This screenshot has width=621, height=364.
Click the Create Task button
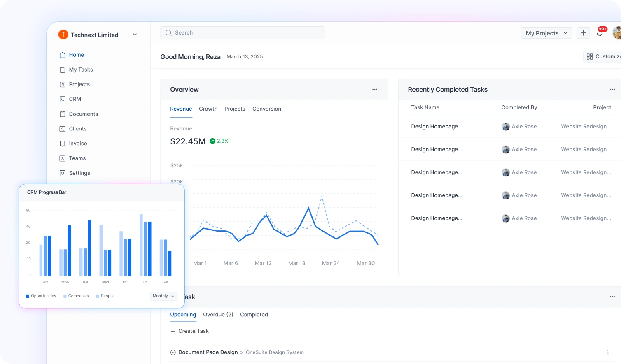click(x=189, y=331)
